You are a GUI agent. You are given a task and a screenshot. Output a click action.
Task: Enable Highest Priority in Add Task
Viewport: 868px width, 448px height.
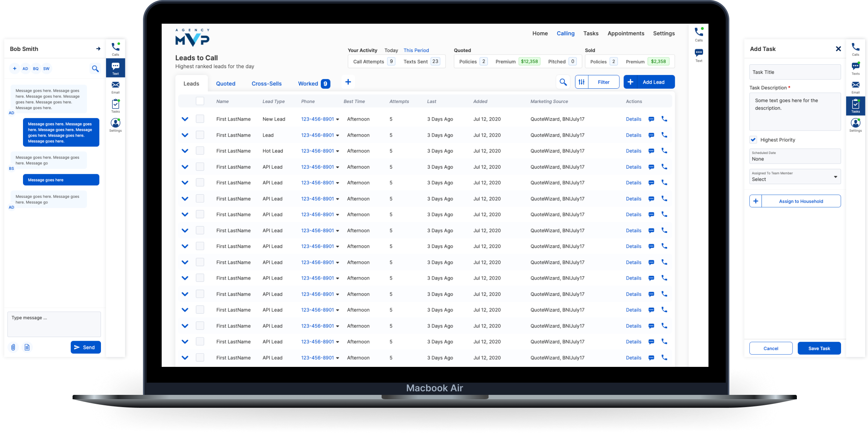[753, 140]
